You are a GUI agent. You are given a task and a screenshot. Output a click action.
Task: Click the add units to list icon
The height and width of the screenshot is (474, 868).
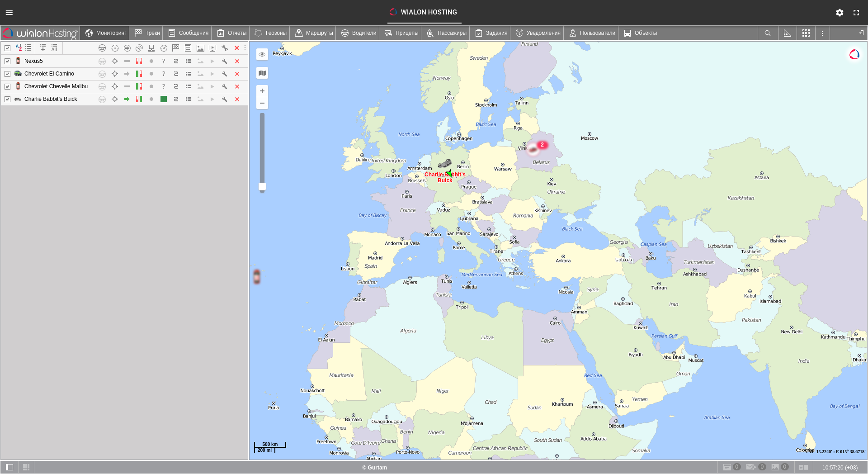tap(43, 47)
